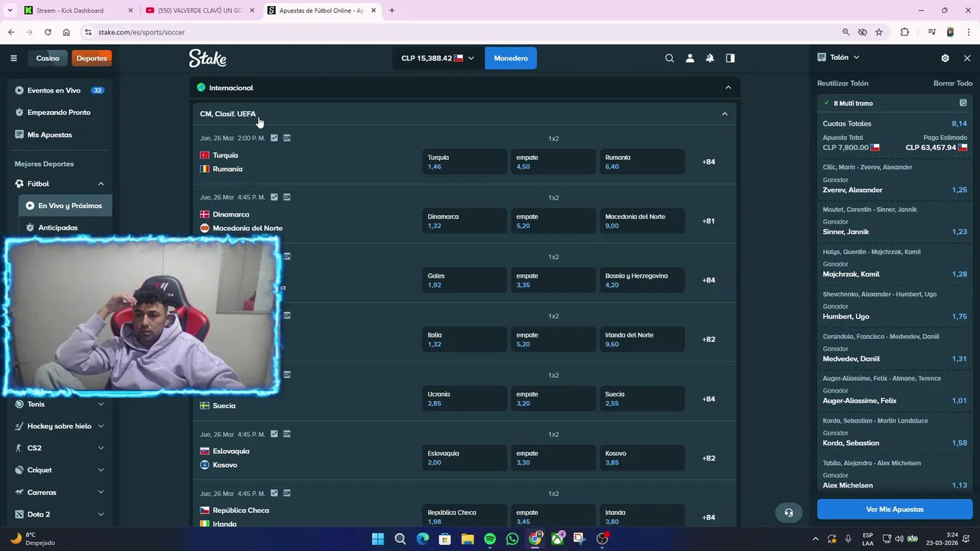
Task: Open Windows Start menu
Action: [377, 539]
